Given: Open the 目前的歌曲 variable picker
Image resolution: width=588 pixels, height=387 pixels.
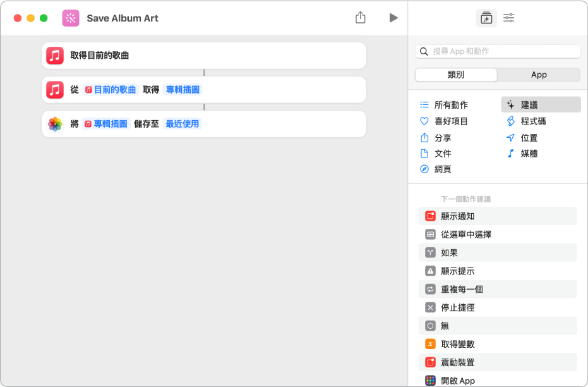Looking at the screenshot, I should [111, 90].
